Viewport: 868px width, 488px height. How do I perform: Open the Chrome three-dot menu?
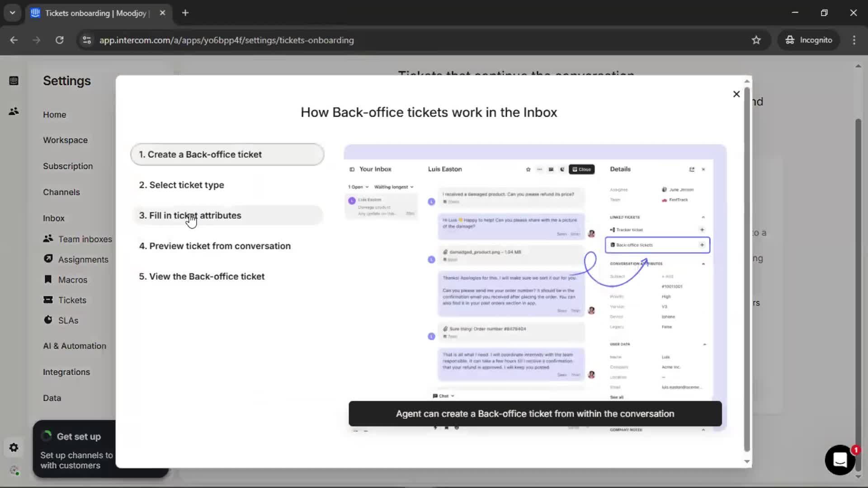pos(854,40)
